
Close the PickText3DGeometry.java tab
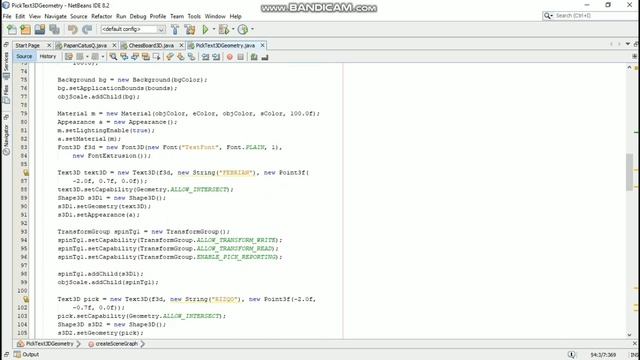click(262, 45)
